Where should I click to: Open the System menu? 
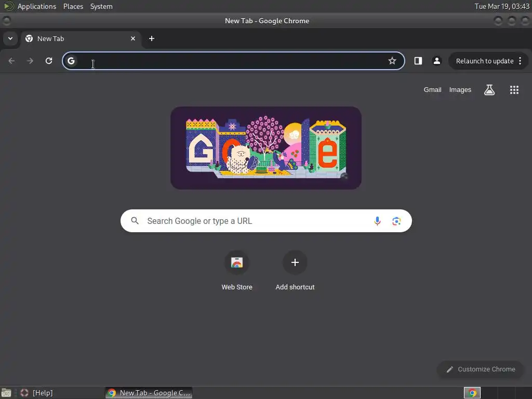(101, 6)
